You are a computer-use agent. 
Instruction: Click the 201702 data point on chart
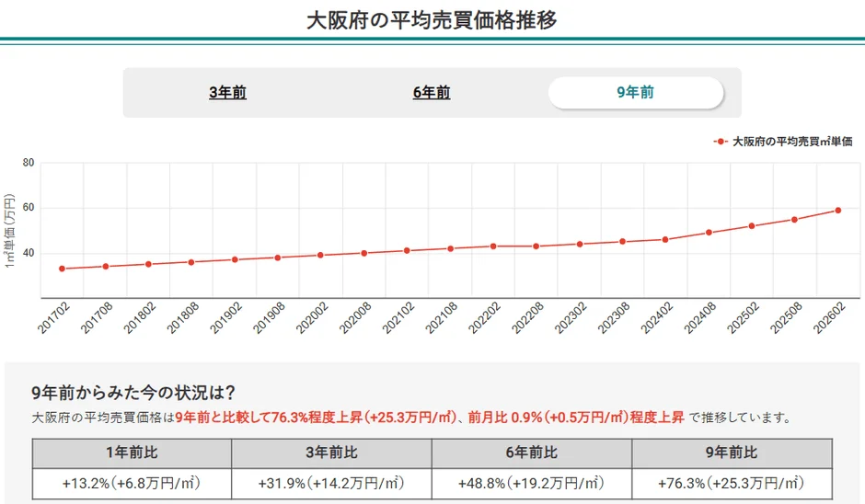coord(62,269)
